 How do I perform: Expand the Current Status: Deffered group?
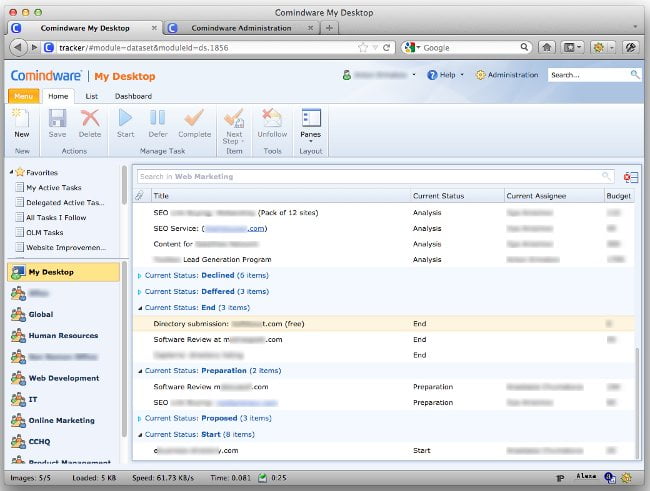coord(140,292)
